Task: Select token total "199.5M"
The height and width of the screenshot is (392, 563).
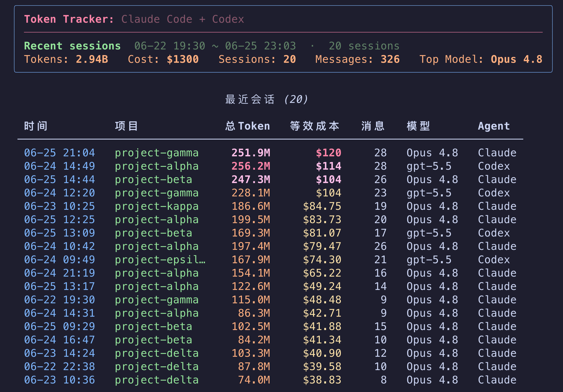Action: (x=251, y=220)
